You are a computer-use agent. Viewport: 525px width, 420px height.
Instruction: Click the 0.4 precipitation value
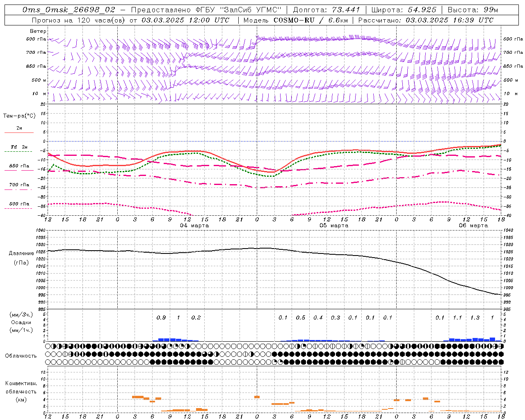tap(318, 318)
